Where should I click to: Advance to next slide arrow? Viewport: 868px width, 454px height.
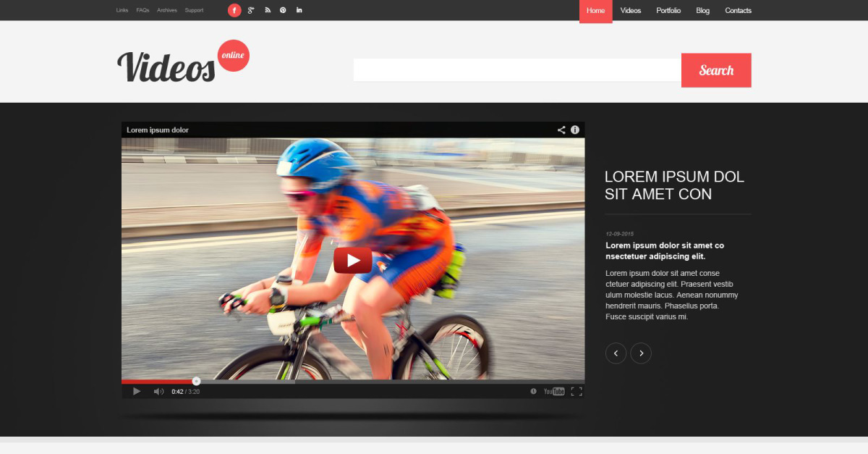pos(641,353)
